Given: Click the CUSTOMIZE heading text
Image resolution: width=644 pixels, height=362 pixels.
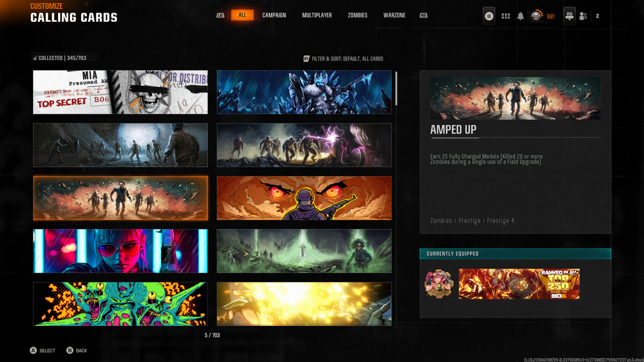Looking at the screenshot, I should [47, 6].
